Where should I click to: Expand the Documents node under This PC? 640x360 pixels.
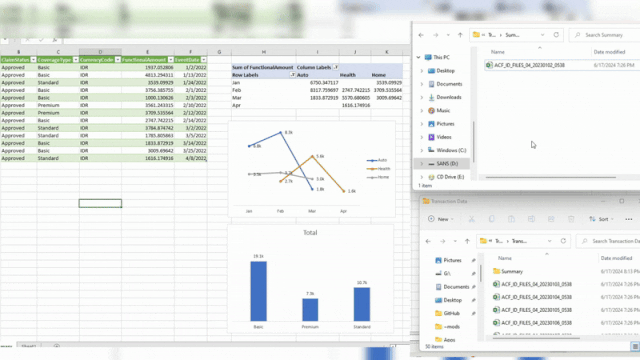[x=422, y=84]
